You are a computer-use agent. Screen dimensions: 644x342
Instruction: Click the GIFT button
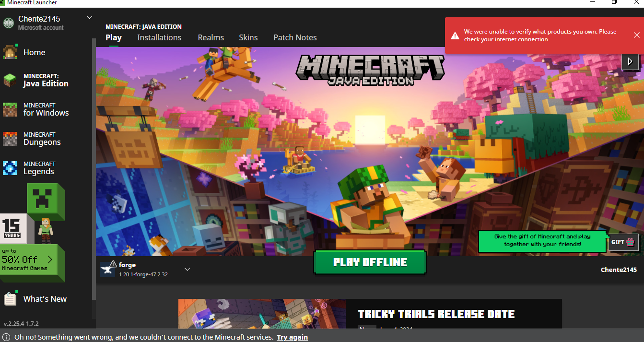[623, 242]
